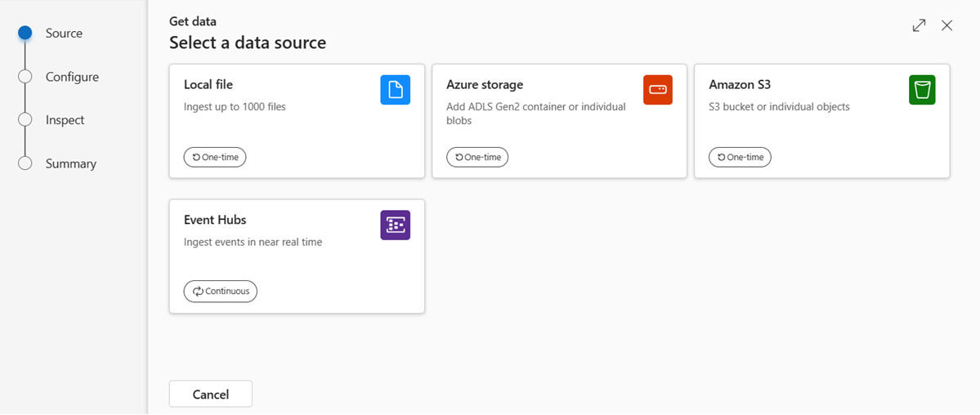980x415 pixels.
Task: Click the One-time tag on Azure storage
Action: pyautogui.click(x=477, y=157)
